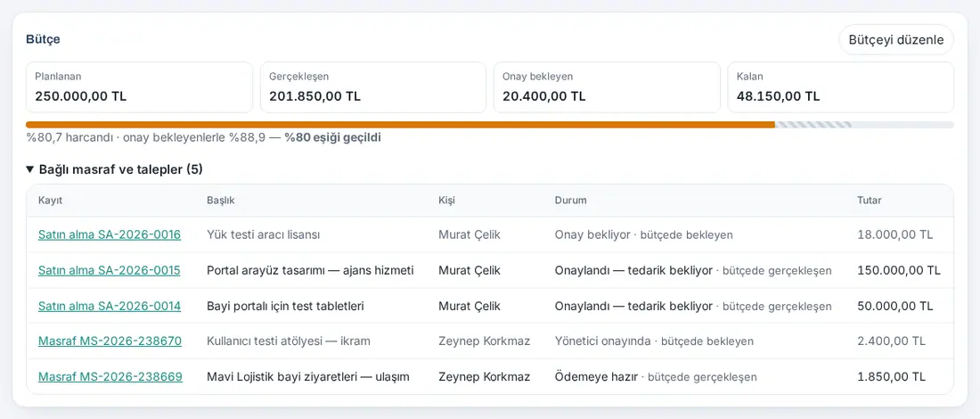The height and width of the screenshot is (419, 980).
Task: Click the Kayıt column header
Action: [x=51, y=200]
